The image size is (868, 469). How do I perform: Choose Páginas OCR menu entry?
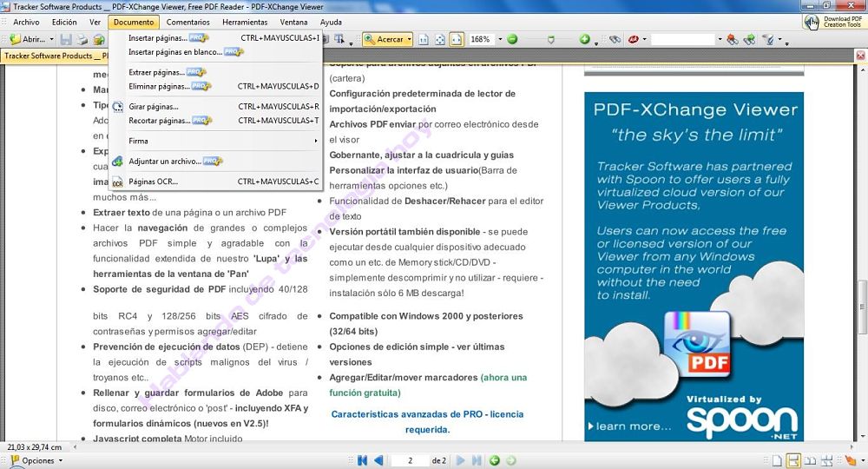pyautogui.click(x=215, y=182)
